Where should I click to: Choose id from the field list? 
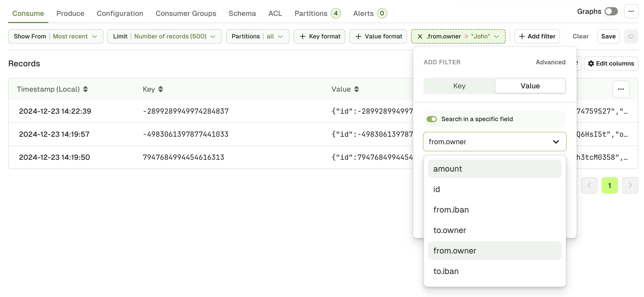coord(495,189)
